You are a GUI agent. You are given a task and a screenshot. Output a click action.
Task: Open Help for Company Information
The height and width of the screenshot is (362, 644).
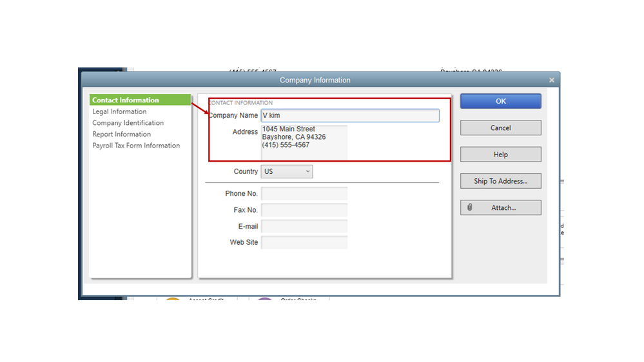500,155
